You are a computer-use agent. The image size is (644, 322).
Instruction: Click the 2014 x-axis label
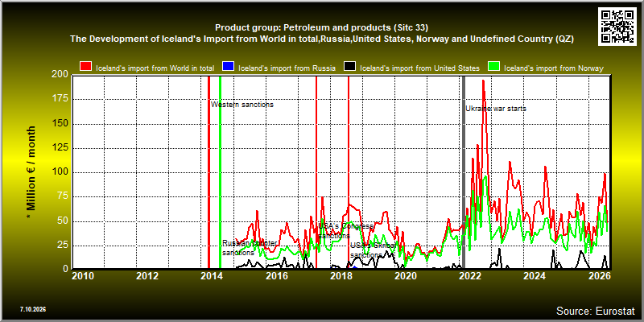(212, 276)
